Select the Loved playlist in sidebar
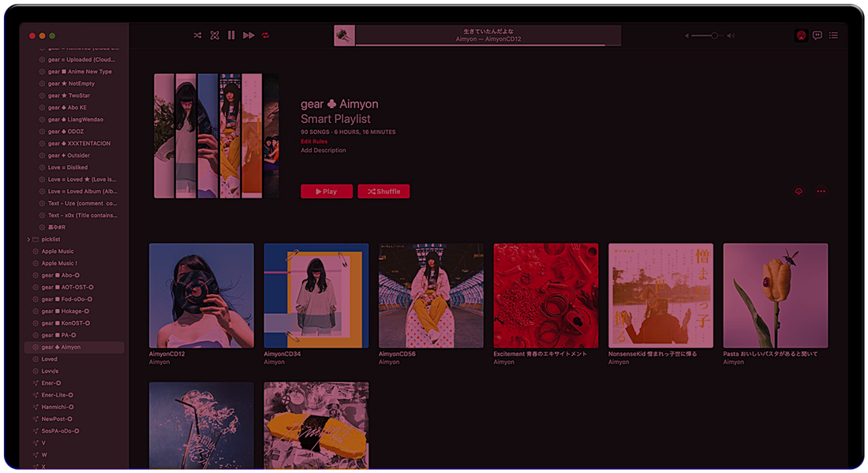The width and height of the screenshot is (868, 473). click(74, 359)
